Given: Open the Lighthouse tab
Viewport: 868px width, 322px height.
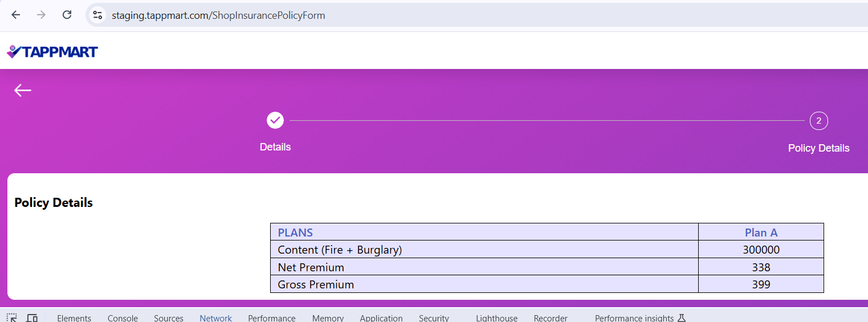Looking at the screenshot, I should [496, 318].
